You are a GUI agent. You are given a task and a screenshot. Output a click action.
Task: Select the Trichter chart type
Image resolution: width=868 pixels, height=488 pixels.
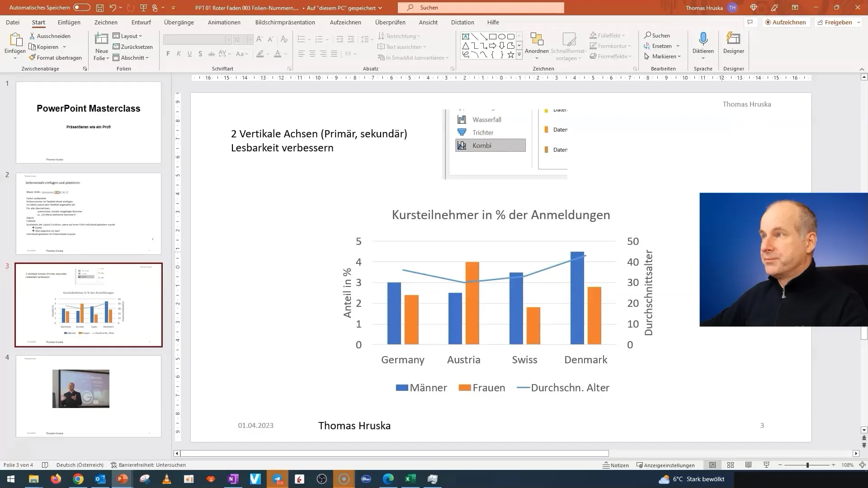(x=483, y=132)
